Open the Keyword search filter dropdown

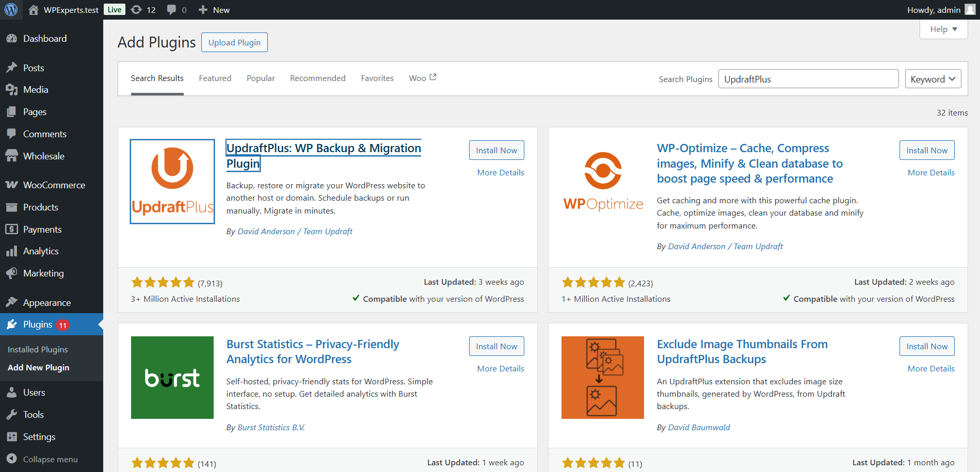(932, 78)
